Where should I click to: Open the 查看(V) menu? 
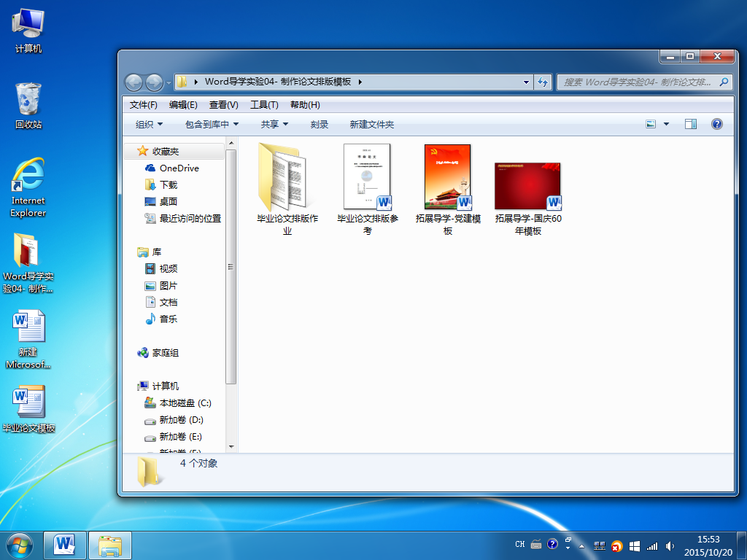click(223, 105)
